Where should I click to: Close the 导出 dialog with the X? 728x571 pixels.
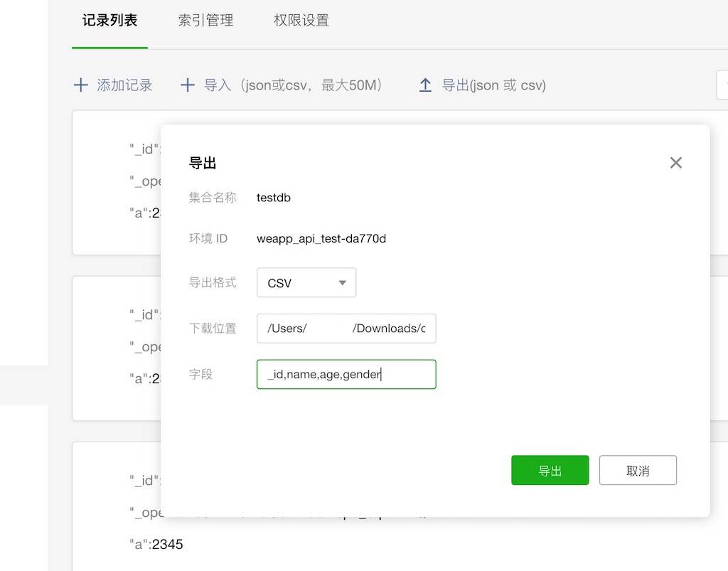675,163
